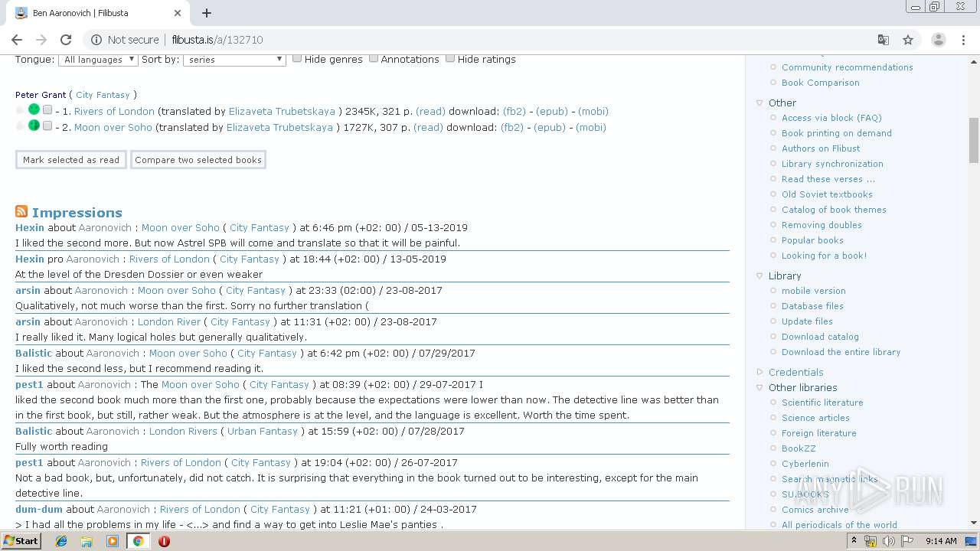The height and width of the screenshot is (551, 980).
Task: Click the taskbar clock showing 9:14 AM
Action: [x=941, y=541]
